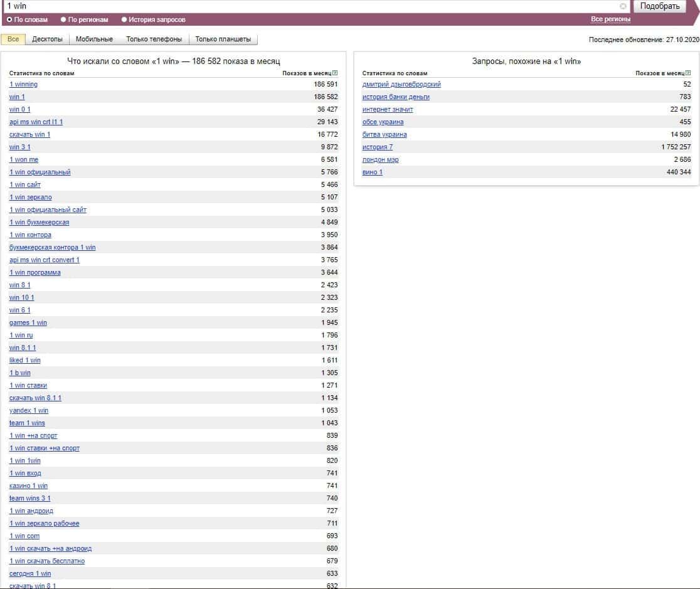Click the 'вино 1' similar query
The width and height of the screenshot is (700, 589).
coord(372,172)
